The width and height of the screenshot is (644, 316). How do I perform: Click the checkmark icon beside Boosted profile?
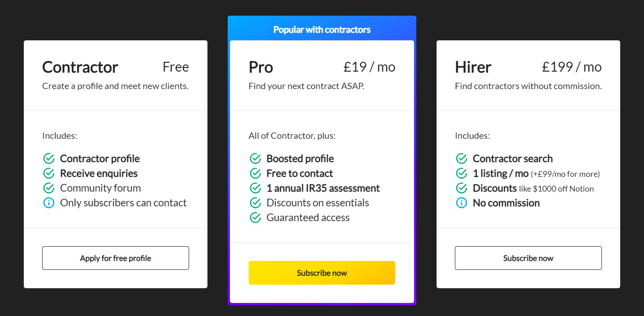tap(255, 158)
